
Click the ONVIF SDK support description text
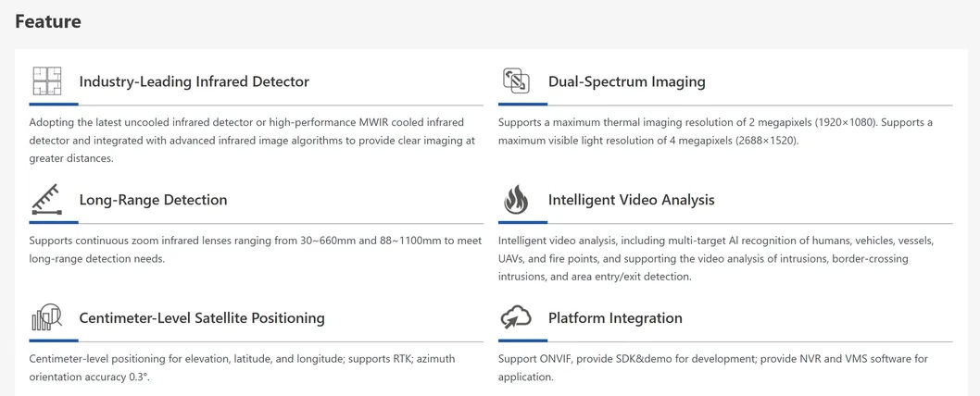tap(712, 367)
